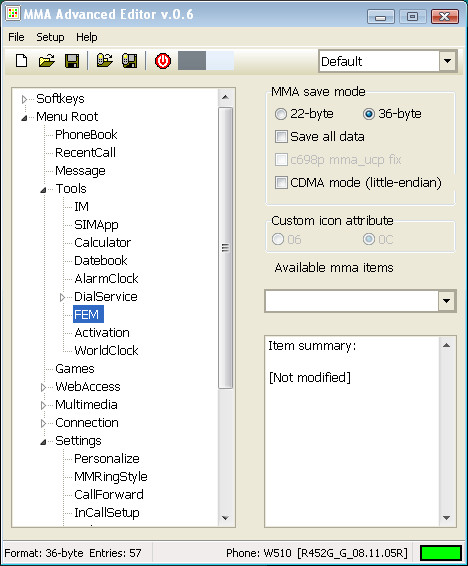This screenshot has height=566, width=468.
Task: Click the New file toolbar icon
Action: (22, 61)
